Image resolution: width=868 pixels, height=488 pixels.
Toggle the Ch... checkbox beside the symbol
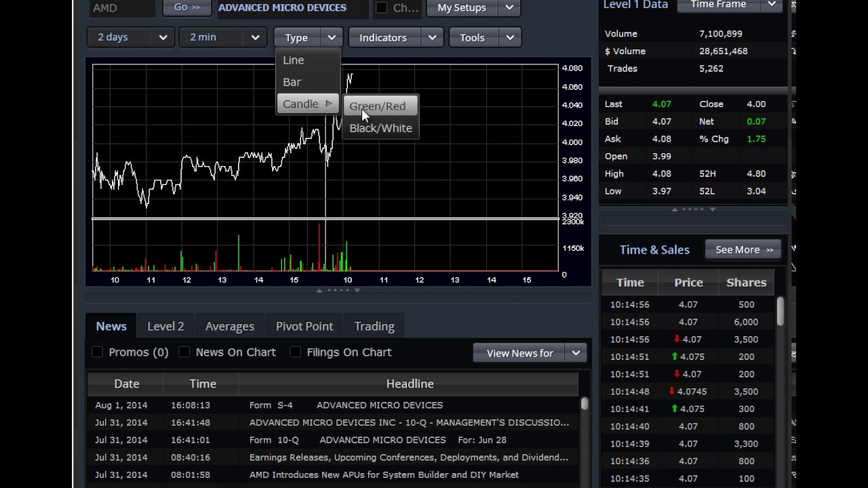[x=382, y=8]
